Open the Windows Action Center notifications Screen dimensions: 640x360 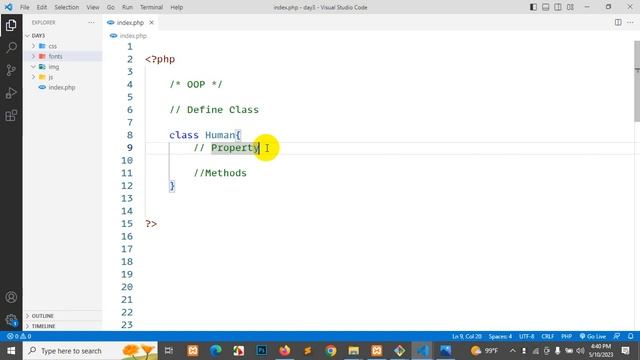[x=625, y=351]
